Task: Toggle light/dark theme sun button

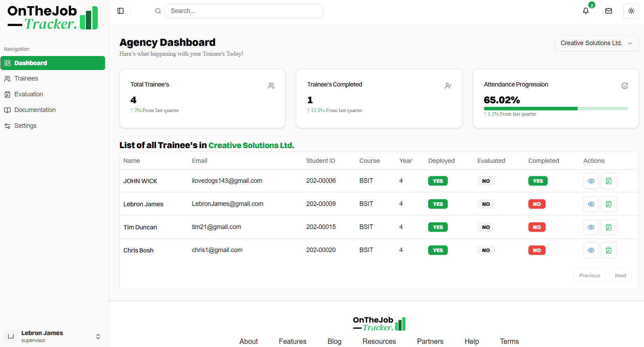Action: tap(631, 11)
